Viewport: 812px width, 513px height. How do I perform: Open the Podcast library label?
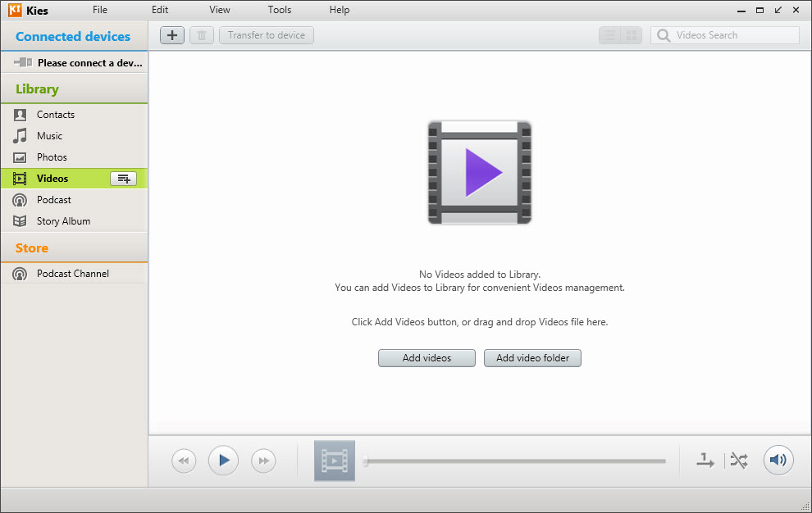(54, 200)
